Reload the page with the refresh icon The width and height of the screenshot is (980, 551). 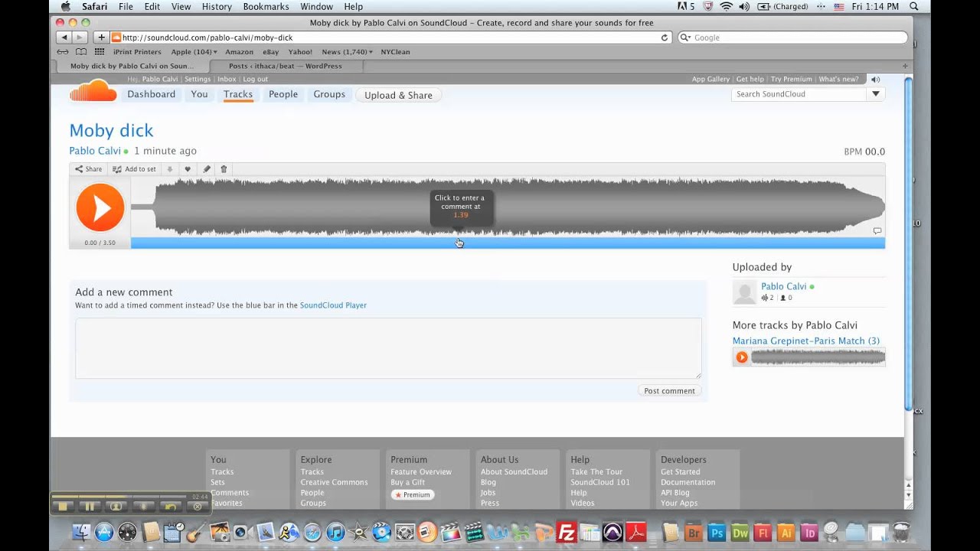pos(665,37)
